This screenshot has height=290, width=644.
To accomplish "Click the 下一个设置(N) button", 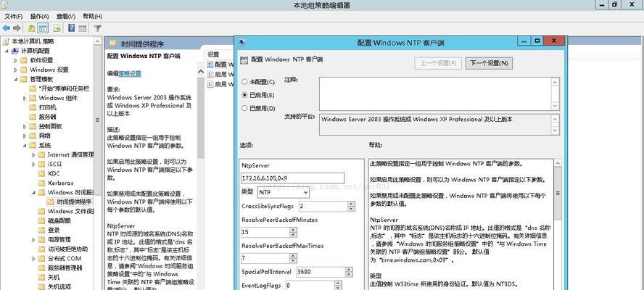I will (489, 63).
